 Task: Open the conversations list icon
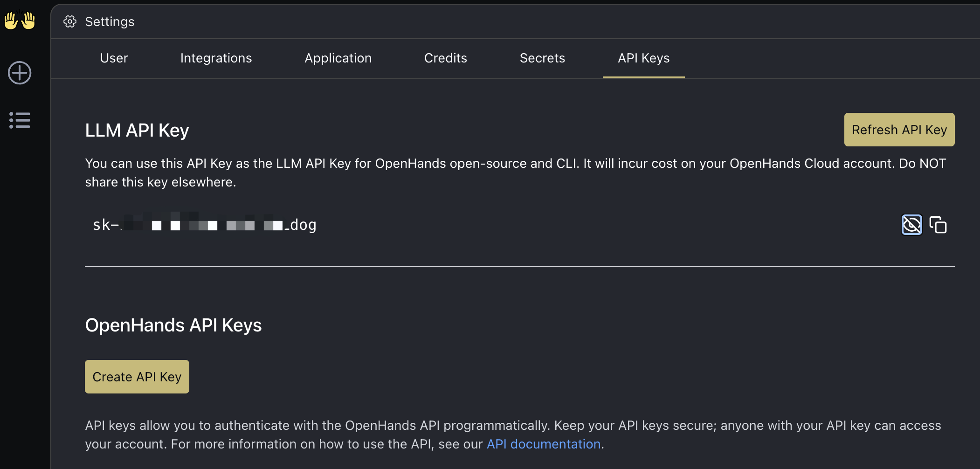point(20,120)
